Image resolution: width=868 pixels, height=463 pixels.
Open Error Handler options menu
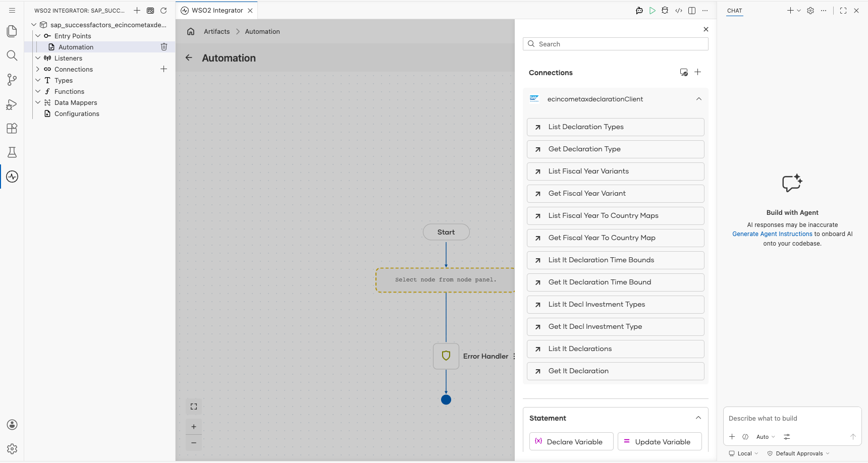coord(514,356)
